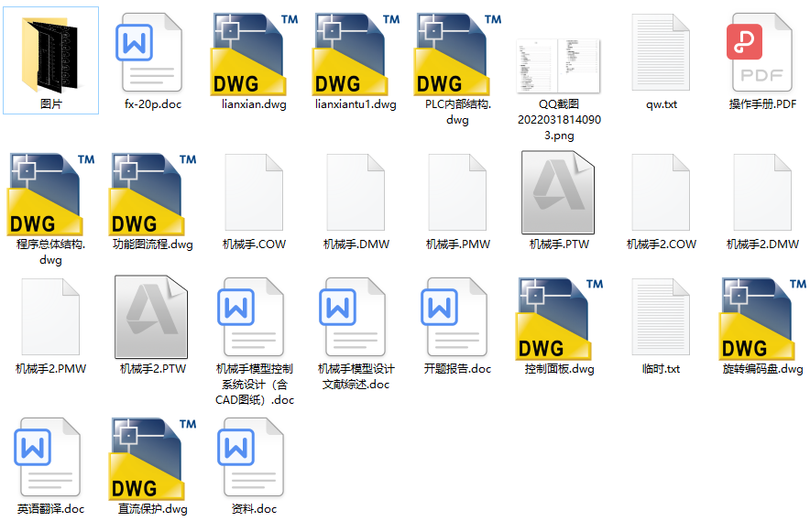810x532 pixels.
Task: Click the file name label 'lianxian.dwg'
Action: point(254,104)
